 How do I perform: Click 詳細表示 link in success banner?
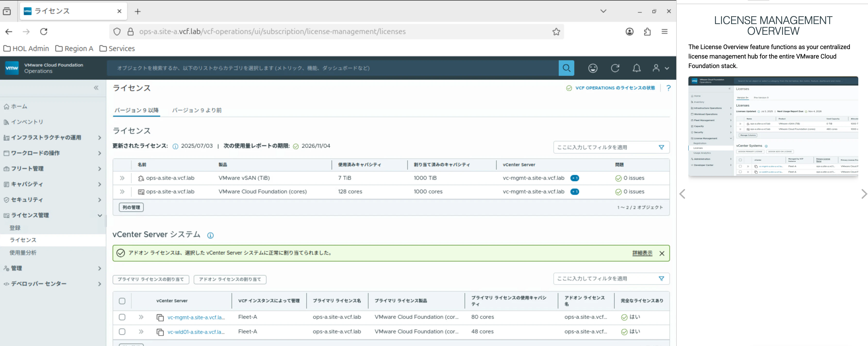tap(642, 253)
